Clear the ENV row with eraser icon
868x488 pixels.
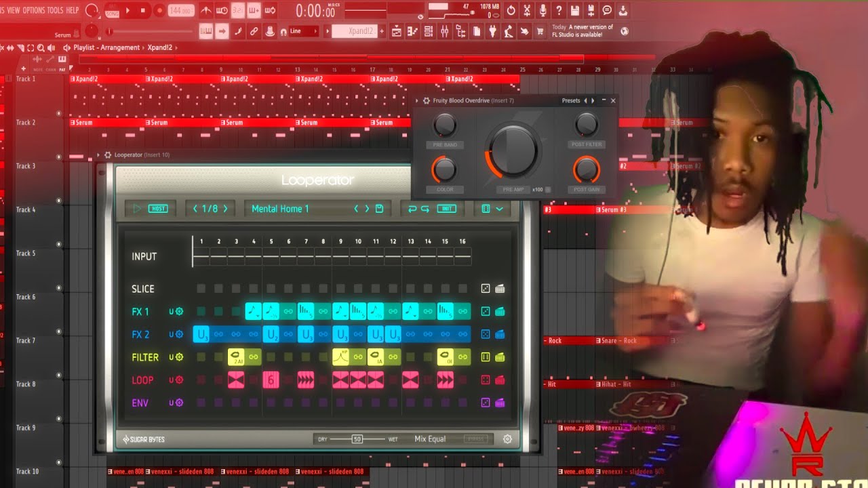pos(500,403)
